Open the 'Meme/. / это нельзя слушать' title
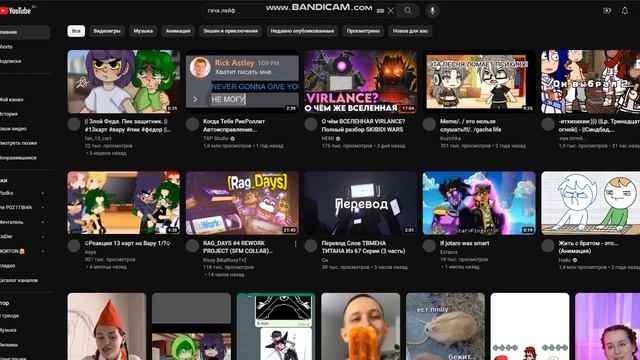This screenshot has width=640, height=360. [471, 125]
